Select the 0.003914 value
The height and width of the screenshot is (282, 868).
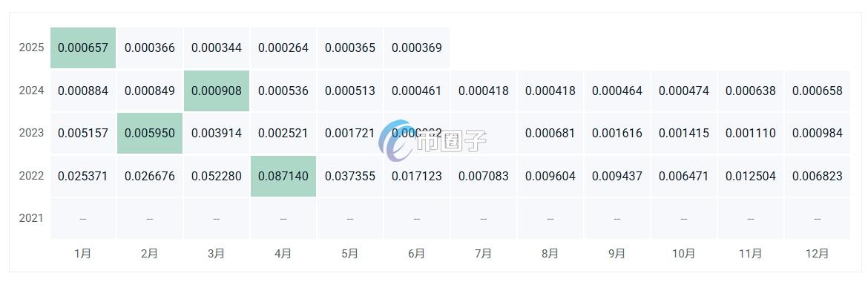217,133
